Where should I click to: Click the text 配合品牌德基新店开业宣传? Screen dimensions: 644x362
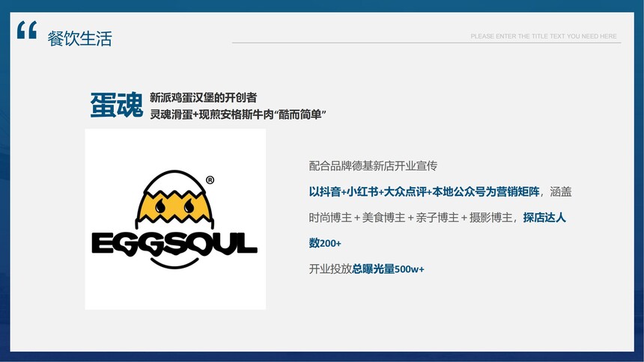coord(373,166)
